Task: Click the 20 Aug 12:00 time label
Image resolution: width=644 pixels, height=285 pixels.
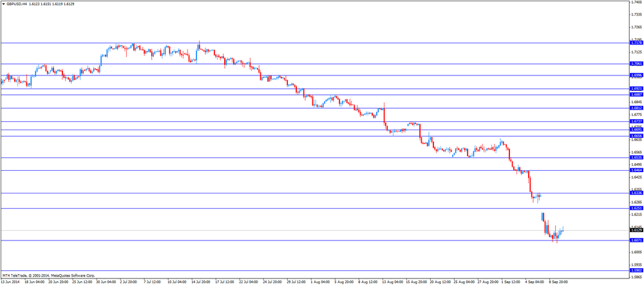Action: coord(439,282)
